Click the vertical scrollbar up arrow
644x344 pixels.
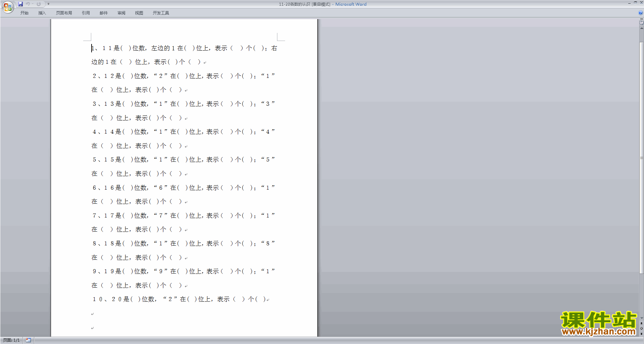[x=641, y=28]
